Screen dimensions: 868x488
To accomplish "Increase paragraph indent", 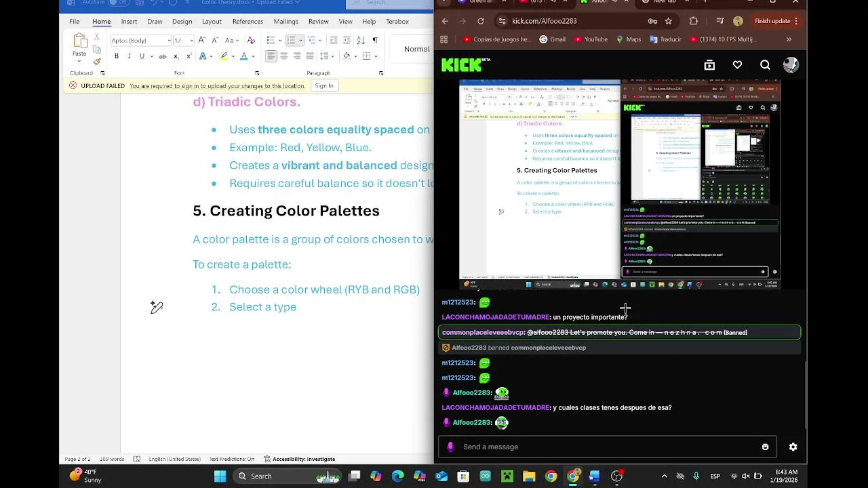I will [x=347, y=40].
